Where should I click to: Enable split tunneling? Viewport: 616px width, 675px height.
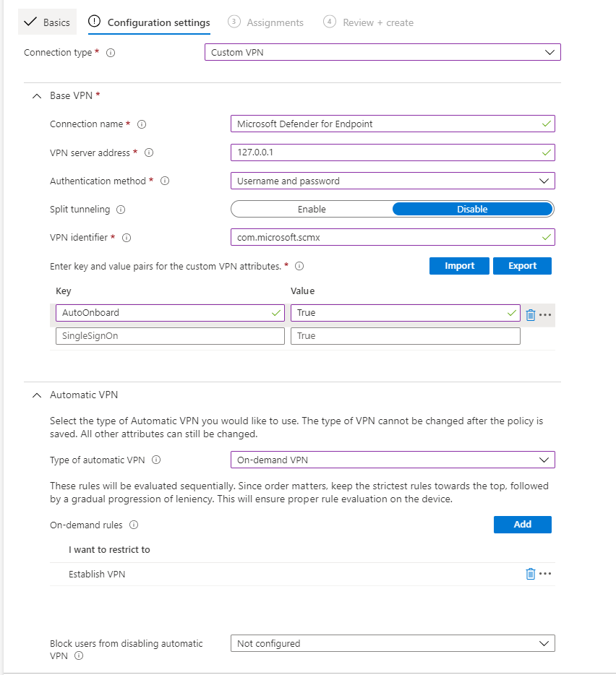pos(312,209)
